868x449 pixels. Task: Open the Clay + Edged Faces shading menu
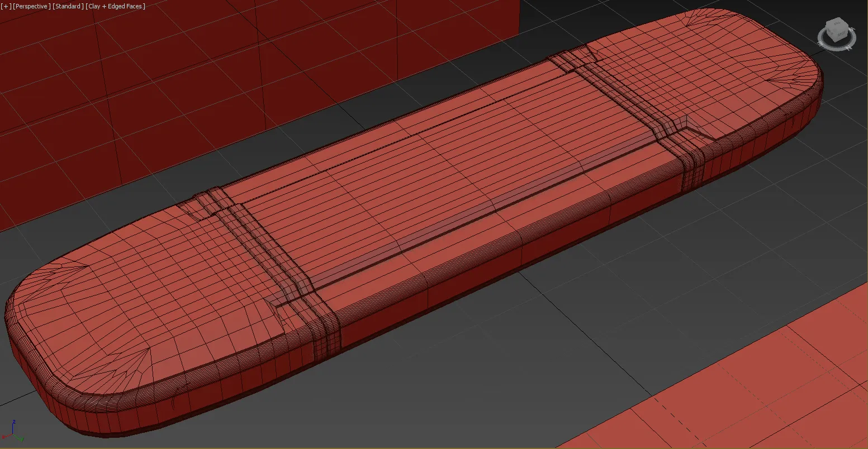116,6
